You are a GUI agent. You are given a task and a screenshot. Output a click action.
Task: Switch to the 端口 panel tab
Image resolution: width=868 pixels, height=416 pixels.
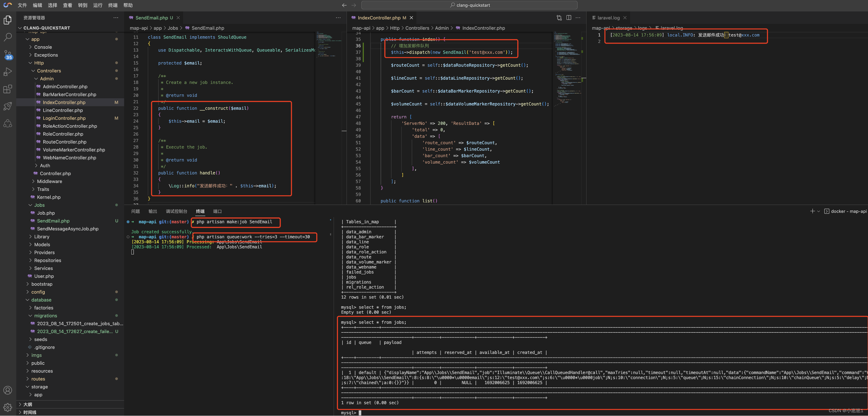(217, 211)
